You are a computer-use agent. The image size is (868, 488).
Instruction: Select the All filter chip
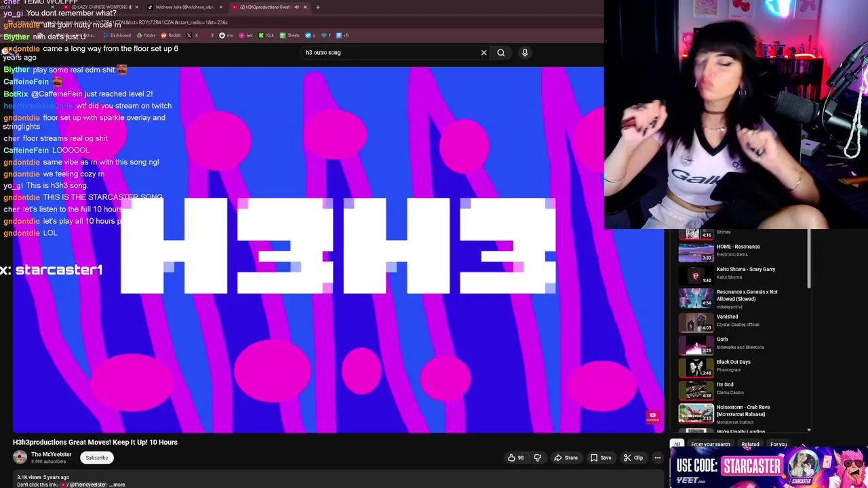click(x=676, y=445)
